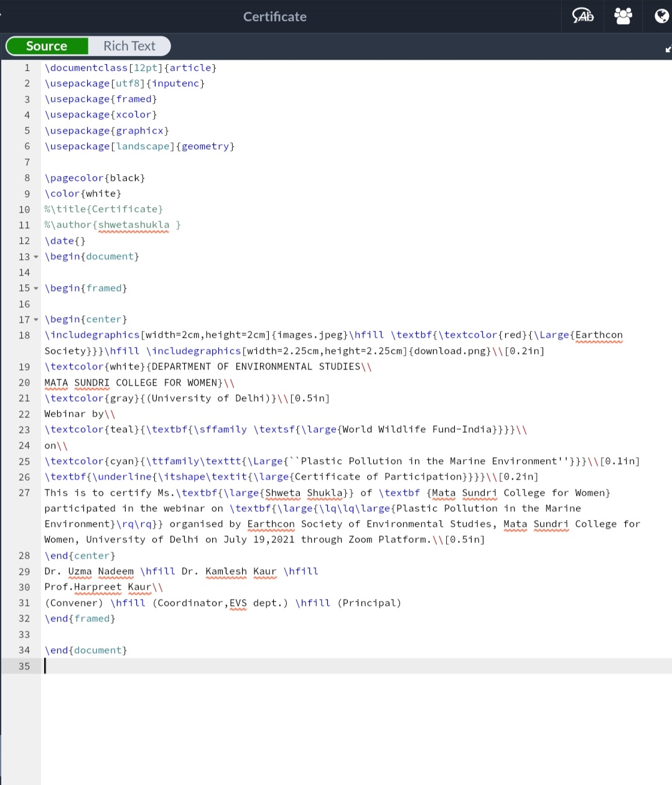Click the Certificate project title
This screenshot has height=785, width=672.
pos(274,17)
